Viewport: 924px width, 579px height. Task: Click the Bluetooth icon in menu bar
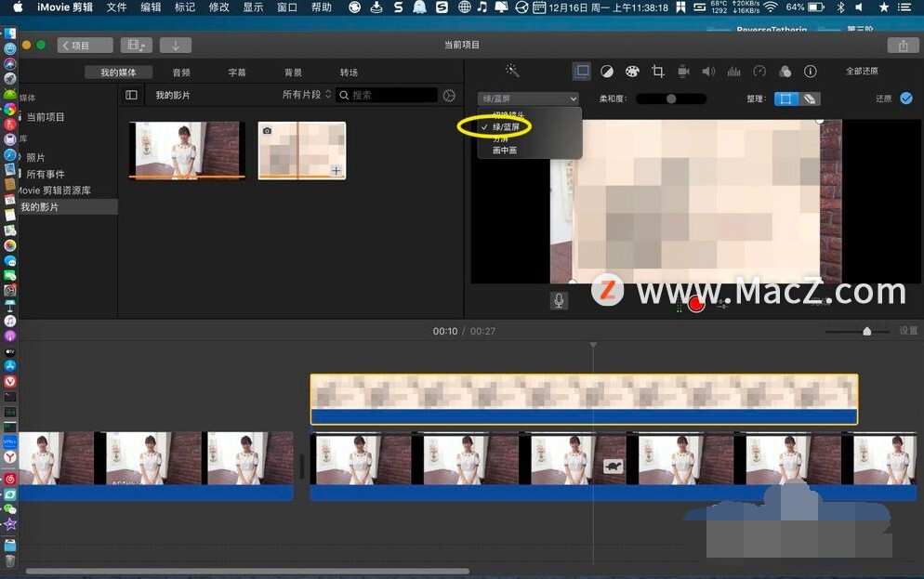coord(841,7)
